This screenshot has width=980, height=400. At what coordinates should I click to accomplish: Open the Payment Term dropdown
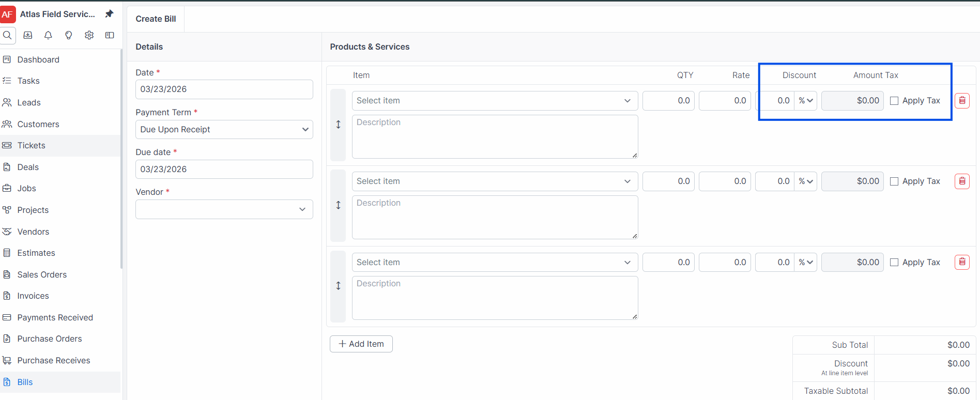pyautogui.click(x=224, y=129)
